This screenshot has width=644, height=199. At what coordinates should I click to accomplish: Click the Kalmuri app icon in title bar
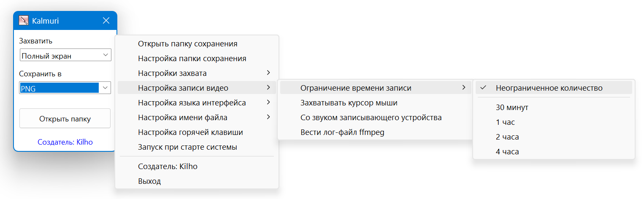pyautogui.click(x=24, y=21)
